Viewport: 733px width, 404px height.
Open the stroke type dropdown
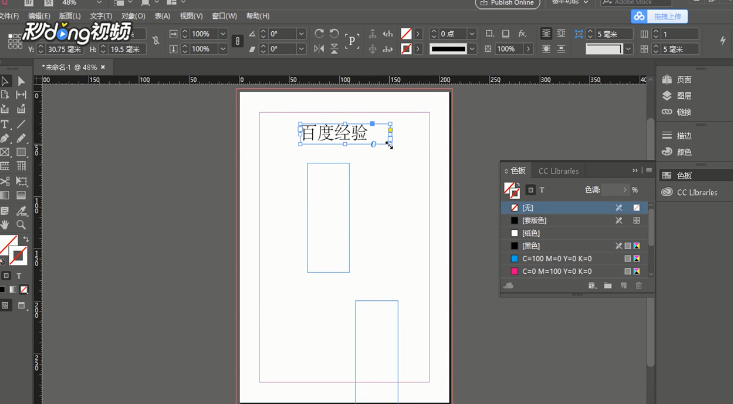pyautogui.click(x=472, y=49)
